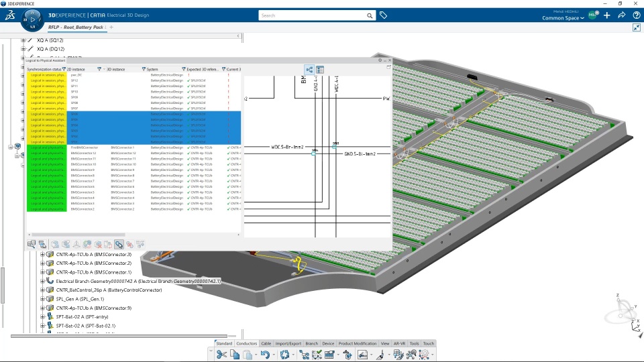Click the first magnifier icon in assistant toolbar

(x=32, y=245)
